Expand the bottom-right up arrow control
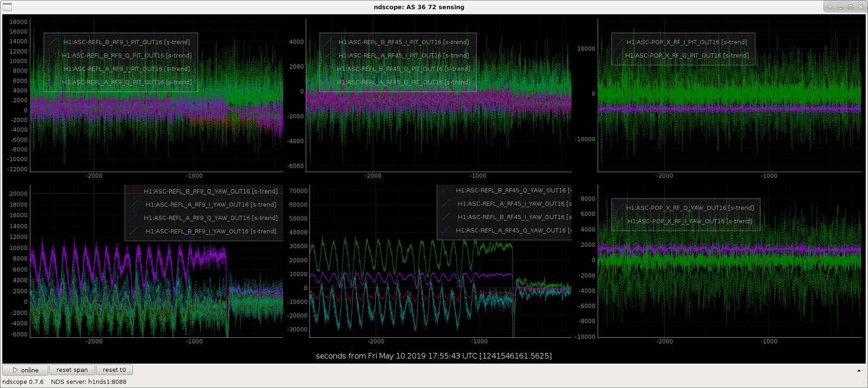 (x=859, y=371)
